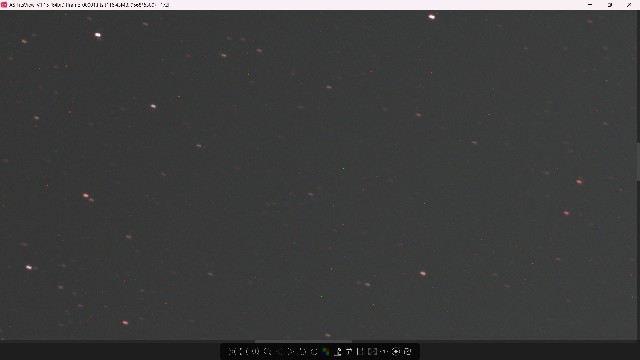Close the image viewer window
Screen dimensions: 640x360
(629, 4)
